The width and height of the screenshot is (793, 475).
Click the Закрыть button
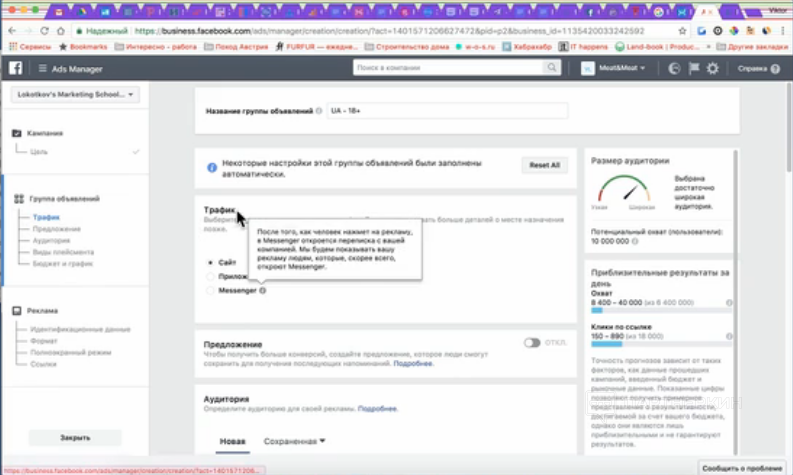tap(75, 438)
